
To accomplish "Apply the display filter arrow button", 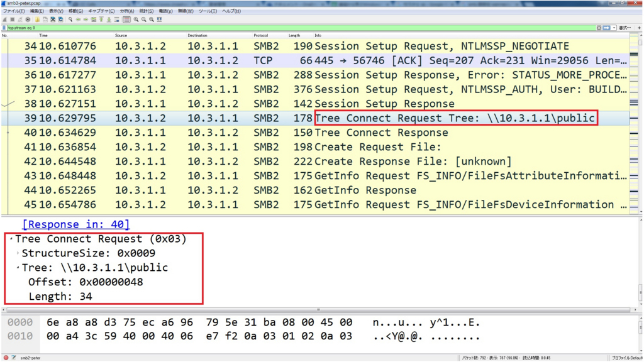I will click(606, 28).
